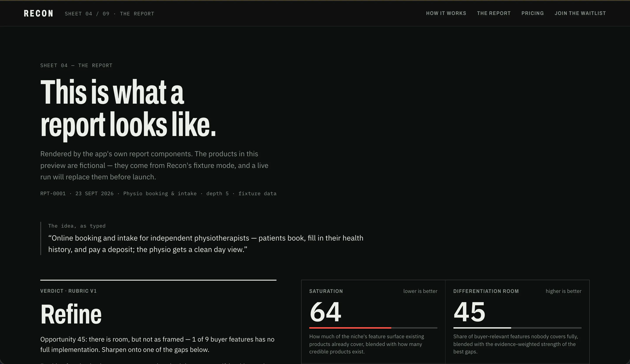Click the 'SHEET 04 — THE REPORT' eyebrow label
This screenshot has height=364, width=630.
[76, 66]
